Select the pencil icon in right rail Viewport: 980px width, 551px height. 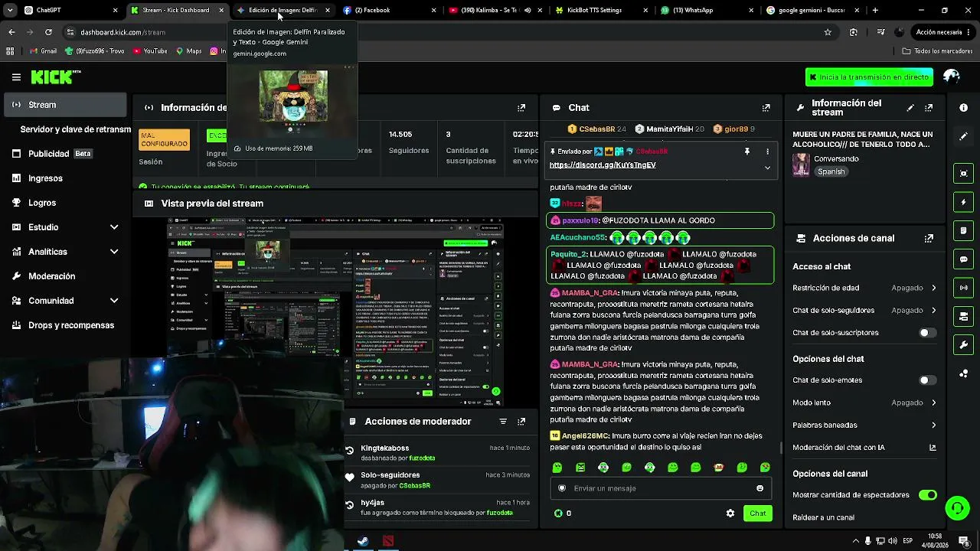(964, 136)
